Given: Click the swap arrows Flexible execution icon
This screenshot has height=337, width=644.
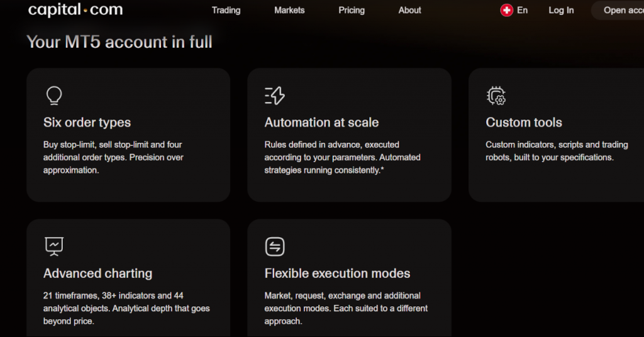Looking at the screenshot, I should click(x=275, y=246).
